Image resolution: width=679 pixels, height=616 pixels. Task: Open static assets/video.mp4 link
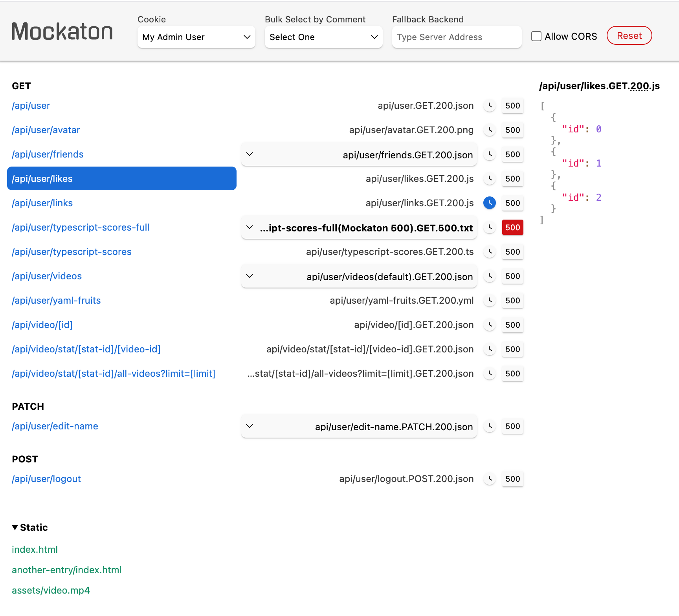(x=51, y=590)
